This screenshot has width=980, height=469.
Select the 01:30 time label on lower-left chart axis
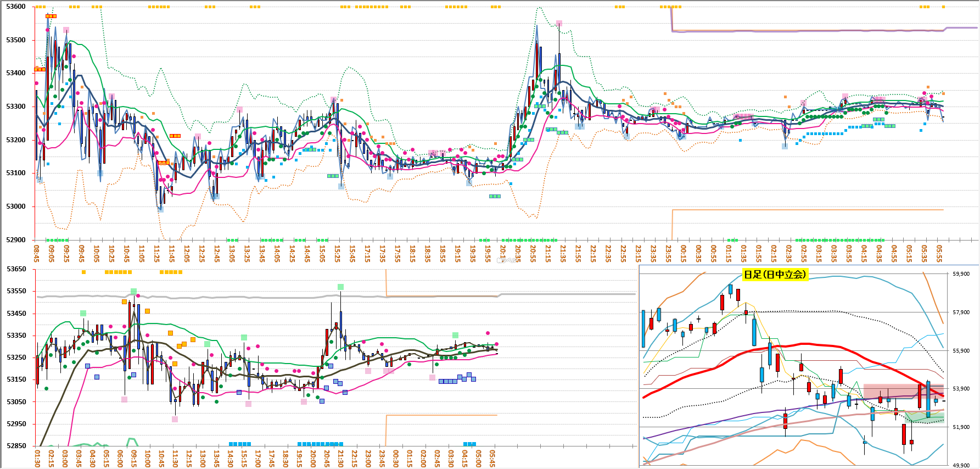(x=37, y=458)
